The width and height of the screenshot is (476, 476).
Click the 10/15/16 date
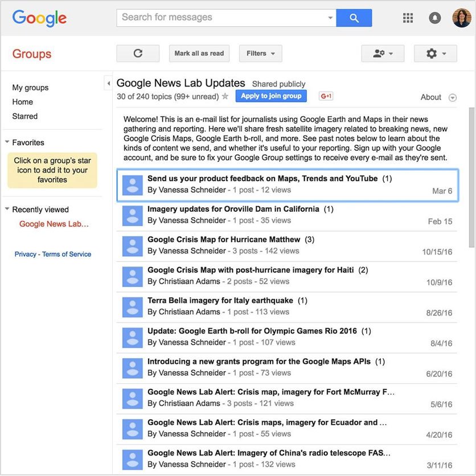coord(437,252)
